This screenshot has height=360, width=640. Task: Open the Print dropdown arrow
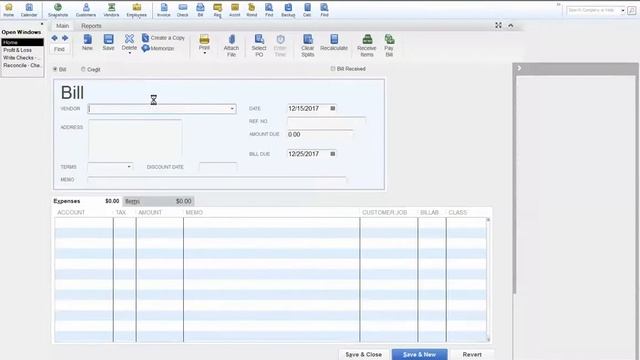[x=204, y=53]
